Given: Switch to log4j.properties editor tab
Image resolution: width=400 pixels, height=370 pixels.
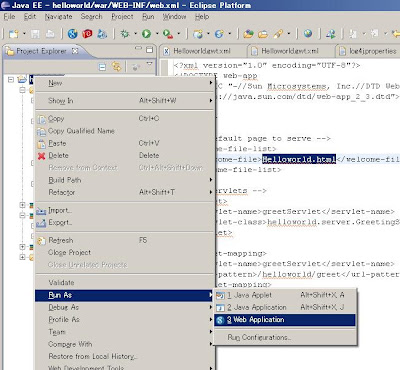Looking at the screenshot, I should 368,51.
